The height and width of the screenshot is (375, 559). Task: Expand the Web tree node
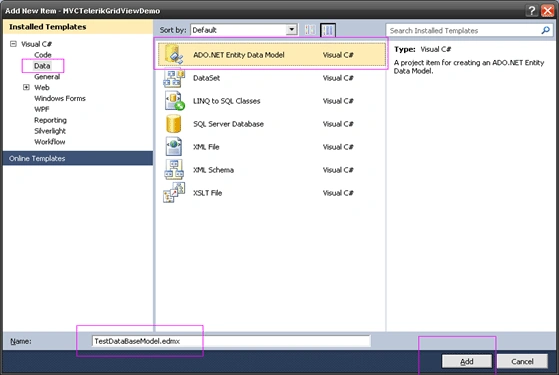pyautogui.click(x=26, y=87)
